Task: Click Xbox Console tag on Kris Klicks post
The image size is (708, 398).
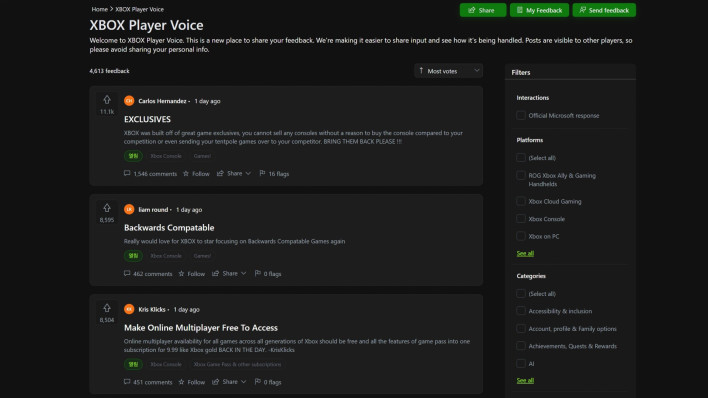Action: tap(166, 364)
